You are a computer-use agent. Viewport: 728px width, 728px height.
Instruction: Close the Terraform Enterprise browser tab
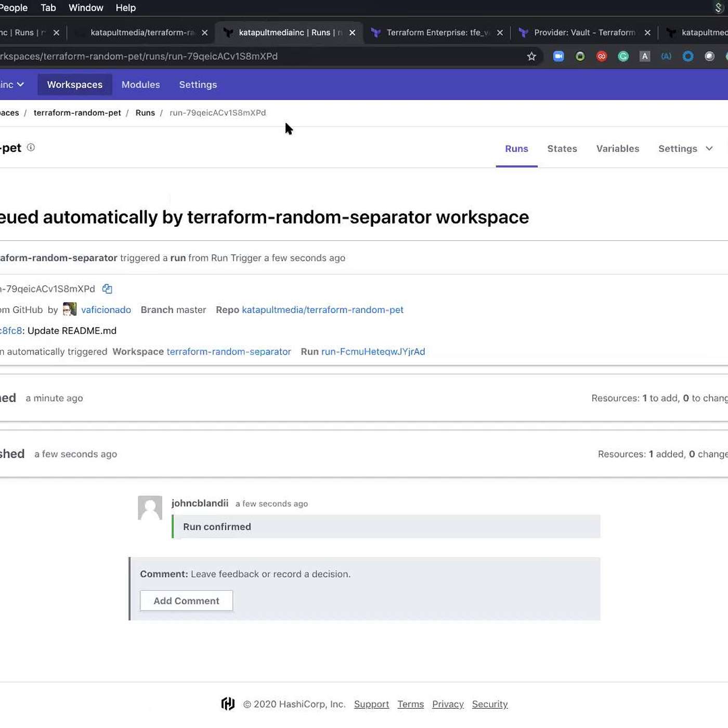coord(500,32)
